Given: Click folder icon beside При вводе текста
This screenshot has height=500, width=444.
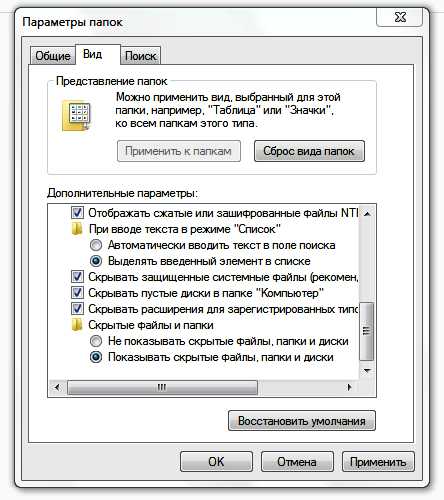Looking at the screenshot, I should tap(77, 229).
